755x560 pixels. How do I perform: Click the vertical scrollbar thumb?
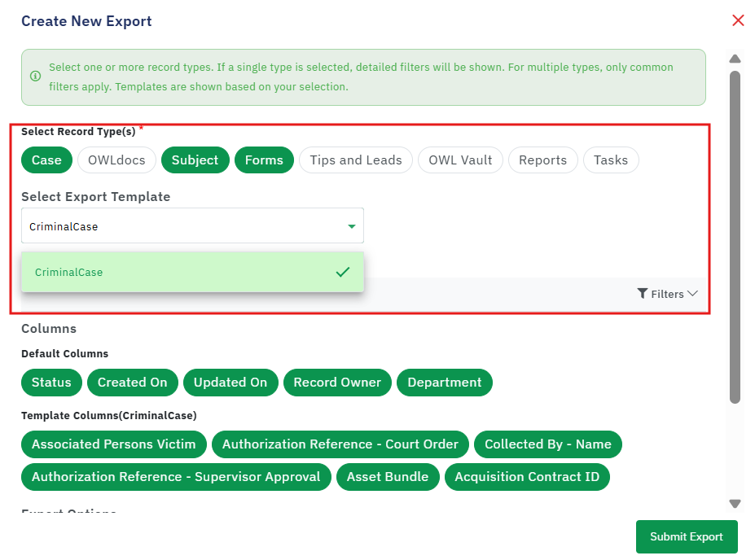(735, 237)
